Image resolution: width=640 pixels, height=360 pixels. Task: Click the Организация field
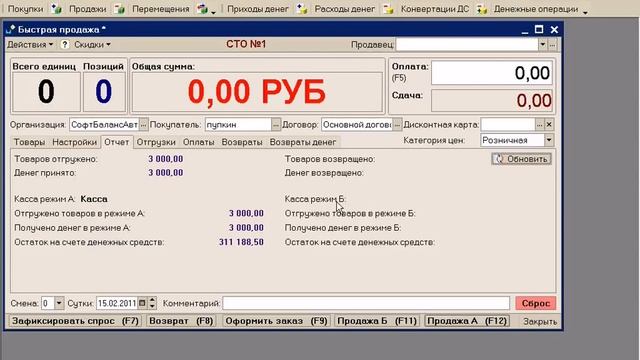click(x=104, y=125)
